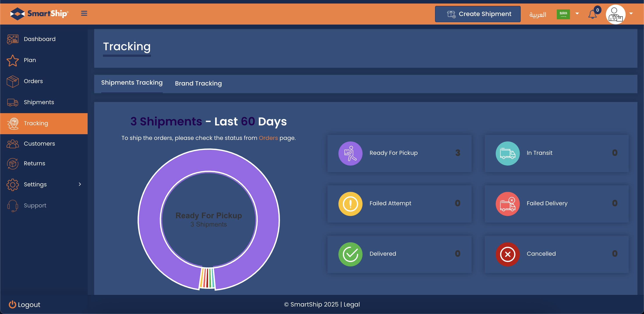644x314 pixels.
Task: Click the Cancelled red X icon
Action: coord(507,254)
